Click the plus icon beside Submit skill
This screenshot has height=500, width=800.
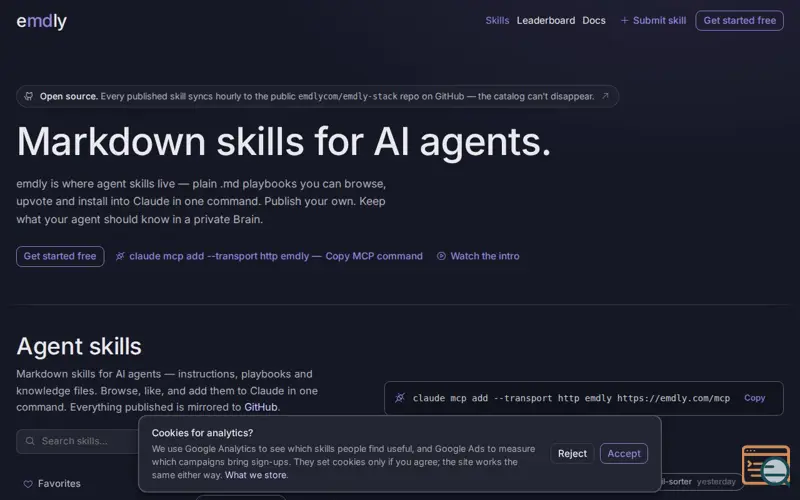(x=624, y=20)
